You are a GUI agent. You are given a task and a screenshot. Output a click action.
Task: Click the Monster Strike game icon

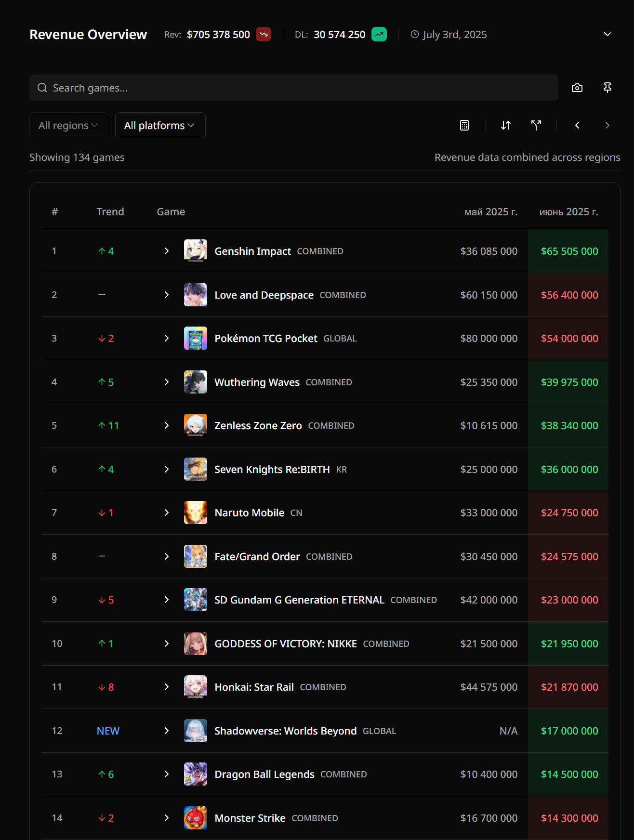point(196,818)
